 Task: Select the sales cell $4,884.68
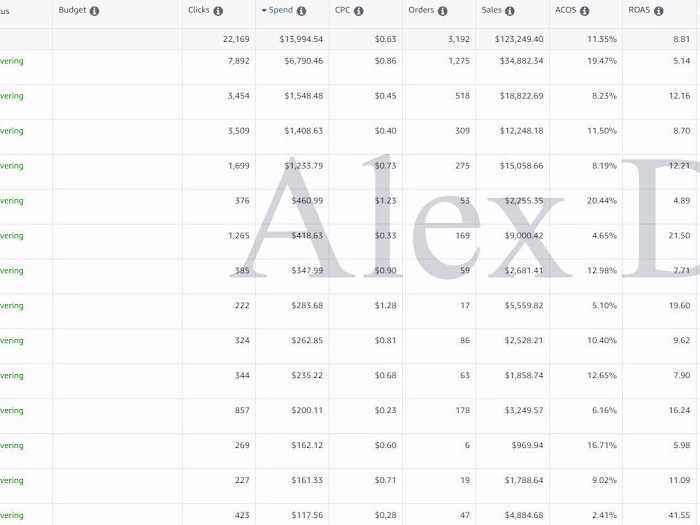(x=524, y=516)
